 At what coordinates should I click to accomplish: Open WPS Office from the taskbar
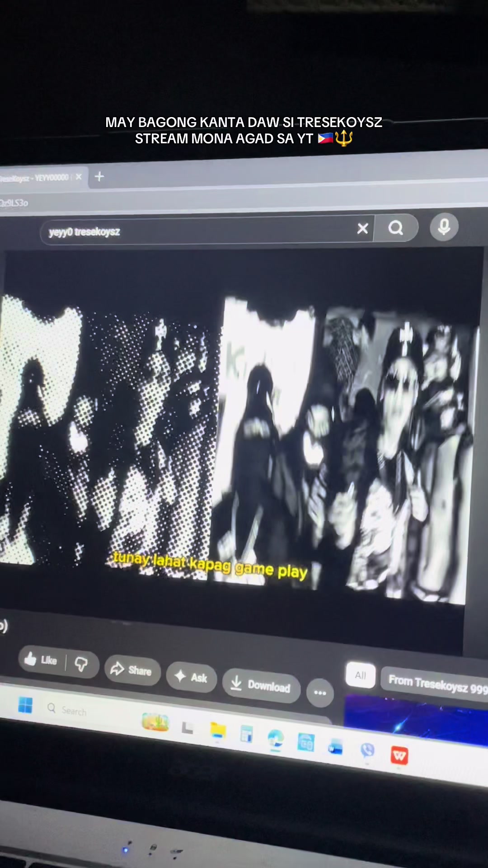click(399, 755)
